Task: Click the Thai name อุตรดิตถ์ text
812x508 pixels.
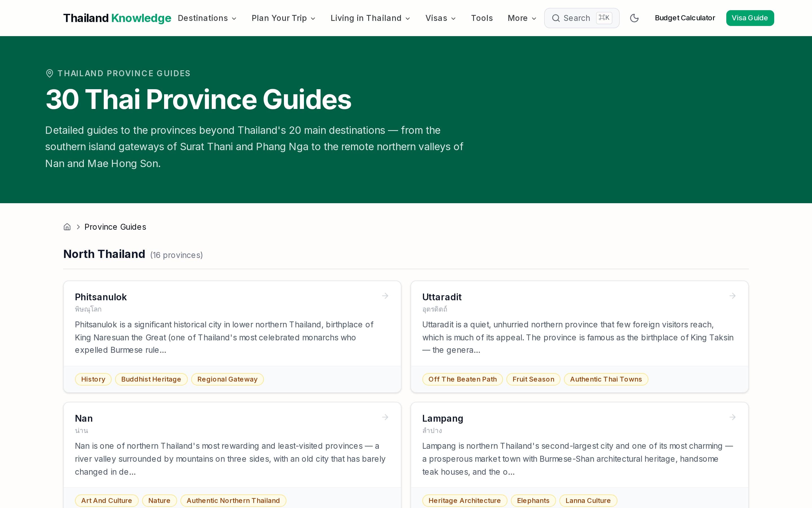Action: point(434,309)
